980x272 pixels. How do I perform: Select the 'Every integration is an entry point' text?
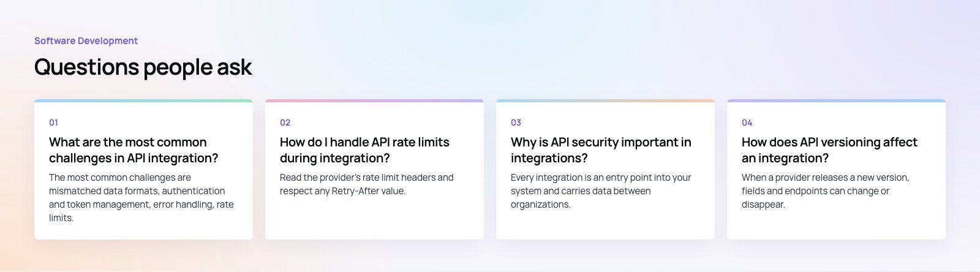[601, 191]
